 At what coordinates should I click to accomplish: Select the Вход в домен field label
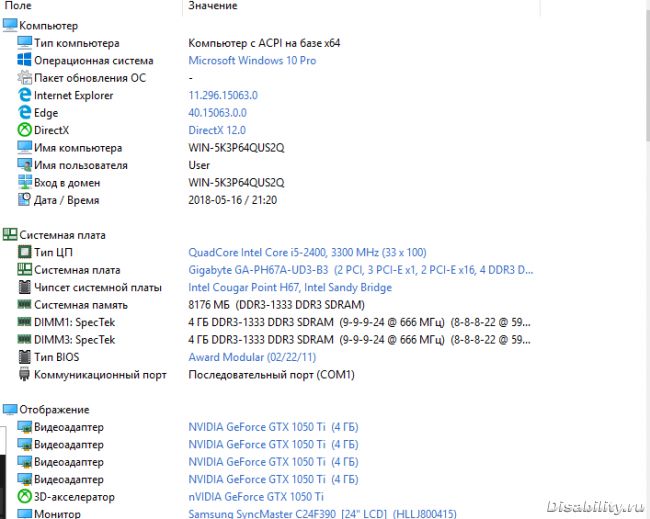[x=67, y=183]
